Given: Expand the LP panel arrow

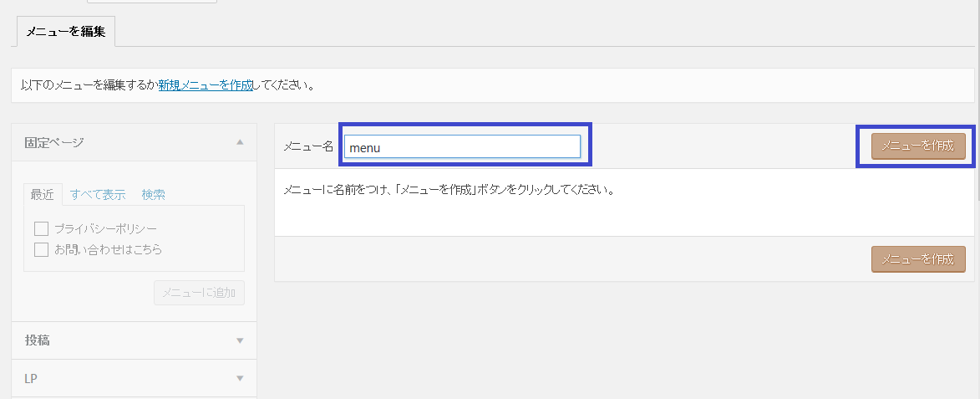Looking at the screenshot, I should click(240, 378).
